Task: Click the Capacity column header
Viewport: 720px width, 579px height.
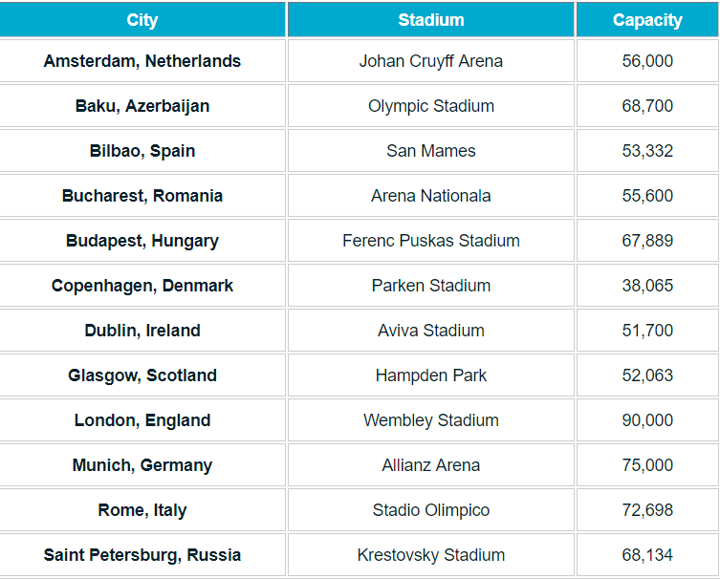Action: (647, 20)
